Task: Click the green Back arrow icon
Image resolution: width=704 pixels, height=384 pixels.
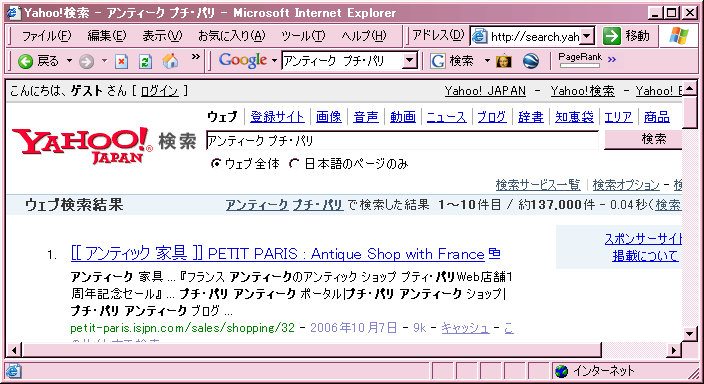Action: coord(26,61)
